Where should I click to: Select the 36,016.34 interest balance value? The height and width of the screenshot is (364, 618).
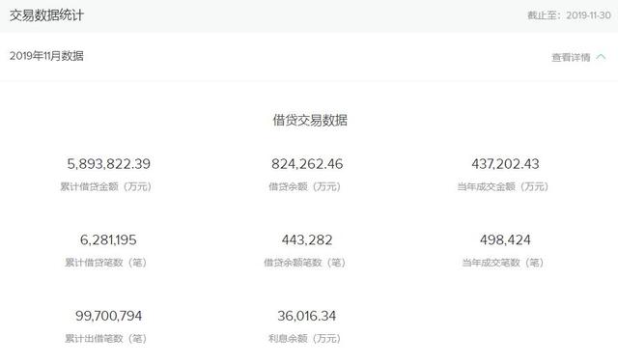(307, 316)
